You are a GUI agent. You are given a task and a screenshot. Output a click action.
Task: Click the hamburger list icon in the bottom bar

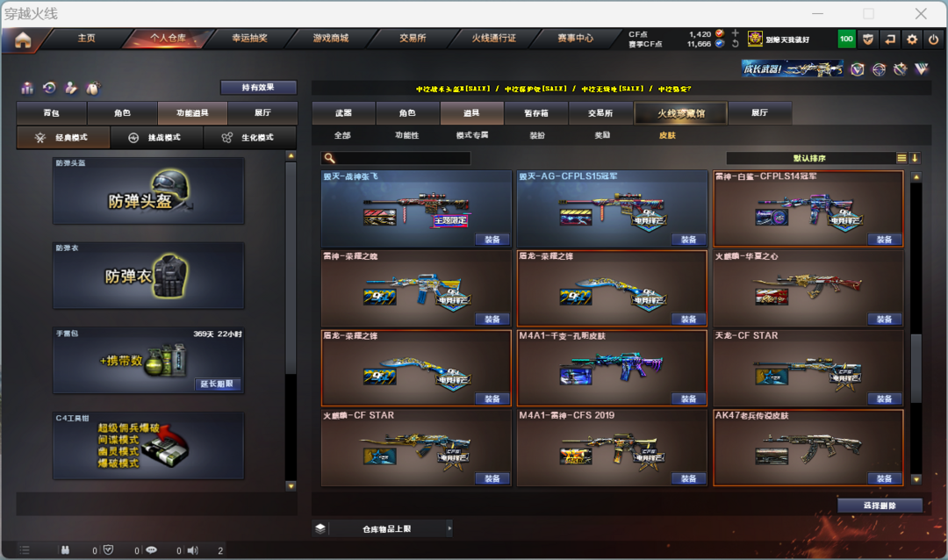click(25, 550)
